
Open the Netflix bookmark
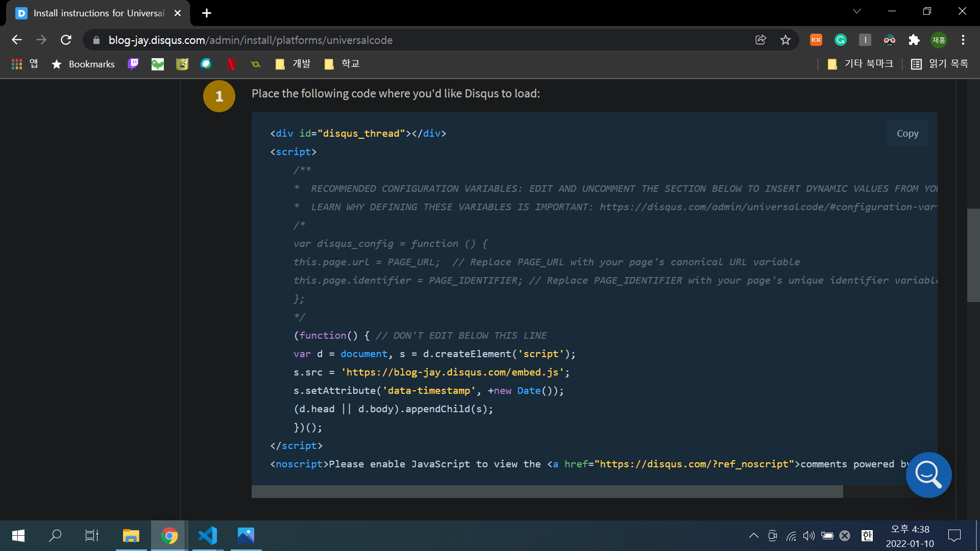[231, 64]
